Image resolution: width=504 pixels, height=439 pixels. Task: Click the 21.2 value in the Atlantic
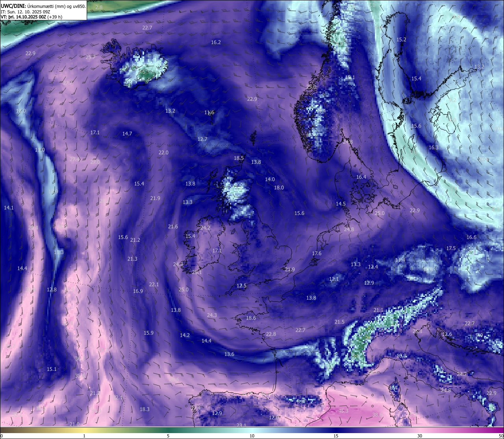click(135, 240)
